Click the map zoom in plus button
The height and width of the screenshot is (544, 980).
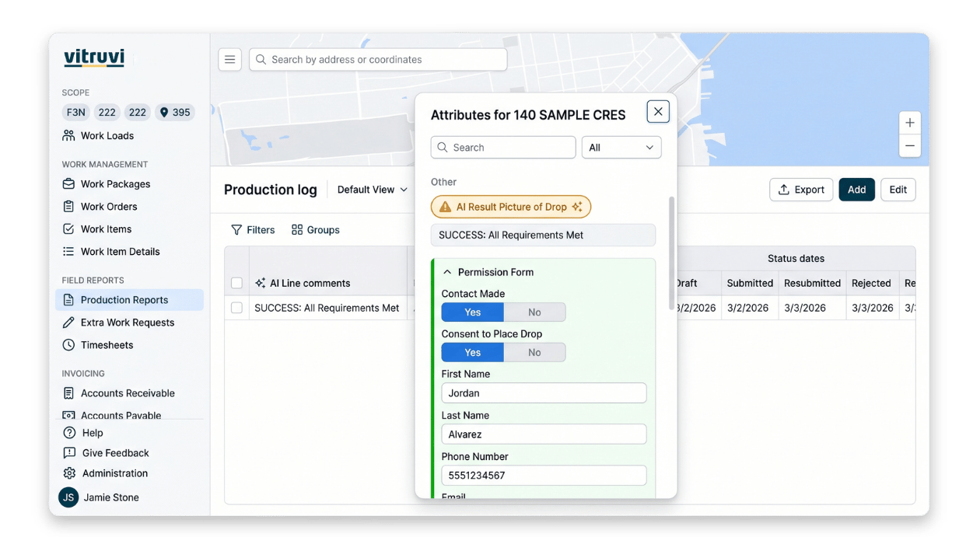[x=909, y=123]
